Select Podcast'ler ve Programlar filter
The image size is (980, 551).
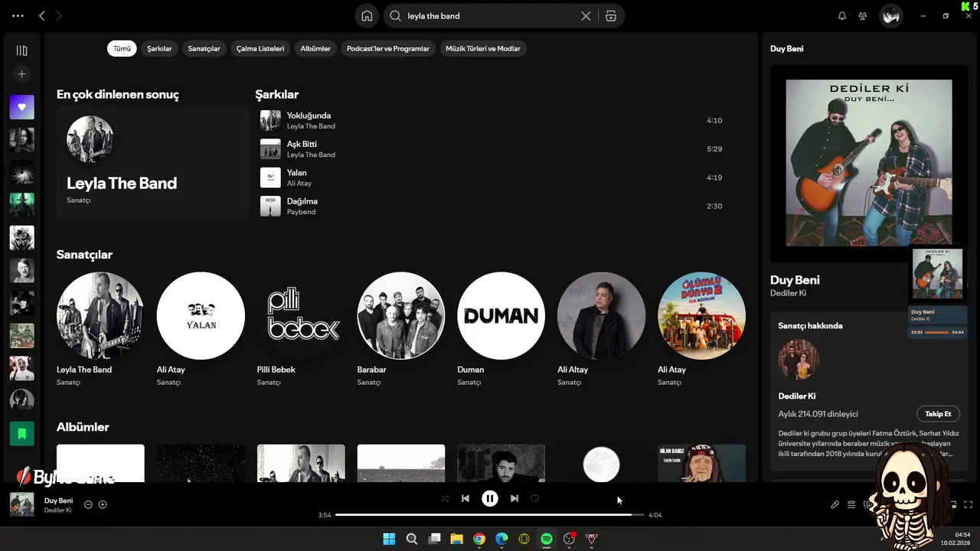(388, 48)
